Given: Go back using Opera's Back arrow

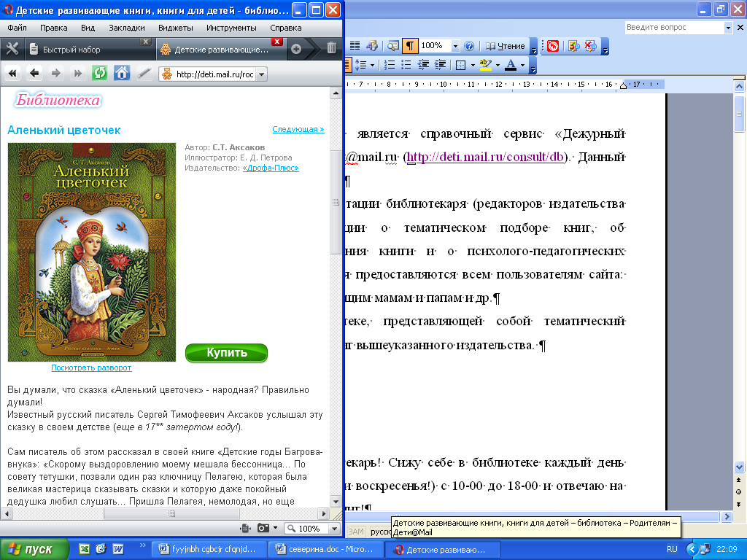Looking at the screenshot, I should (34, 74).
